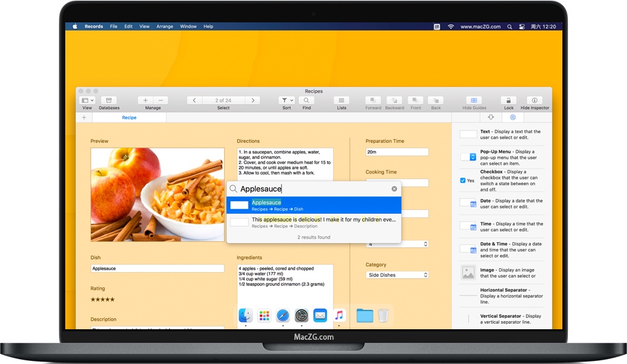Image resolution: width=627 pixels, height=364 pixels.
Task: Open the pop-up menu above Category
Action: pos(397,243)
